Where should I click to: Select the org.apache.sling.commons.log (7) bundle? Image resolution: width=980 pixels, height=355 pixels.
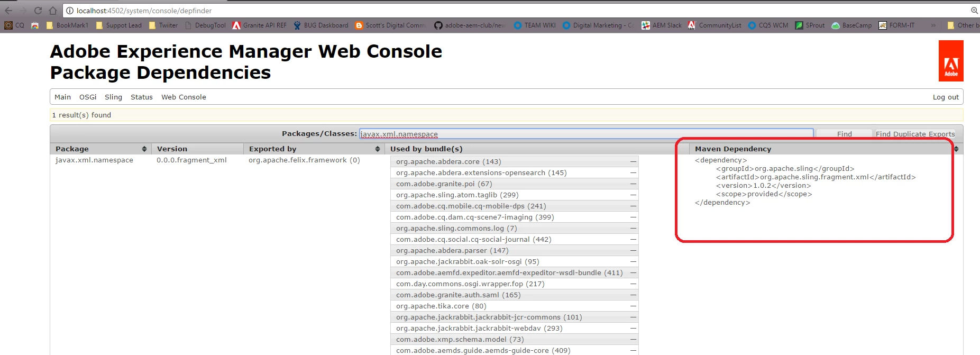tap(514, 228)
